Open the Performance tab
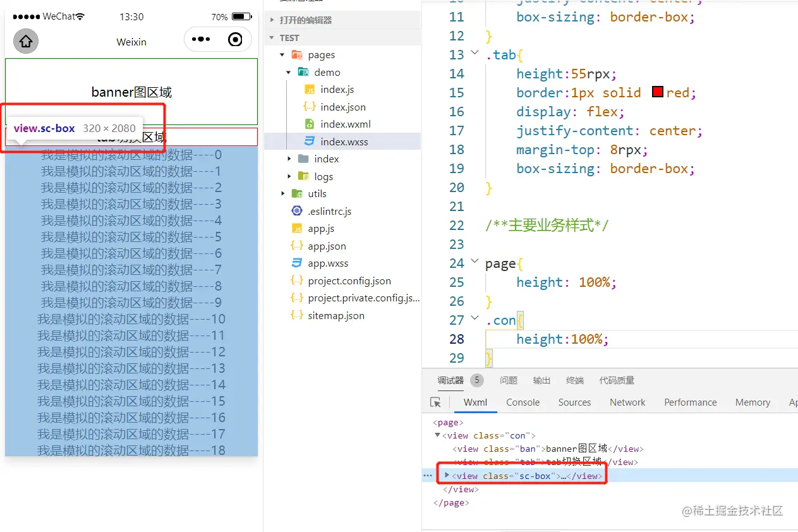Viewport: 798px width, 532px height. [691, 402]
